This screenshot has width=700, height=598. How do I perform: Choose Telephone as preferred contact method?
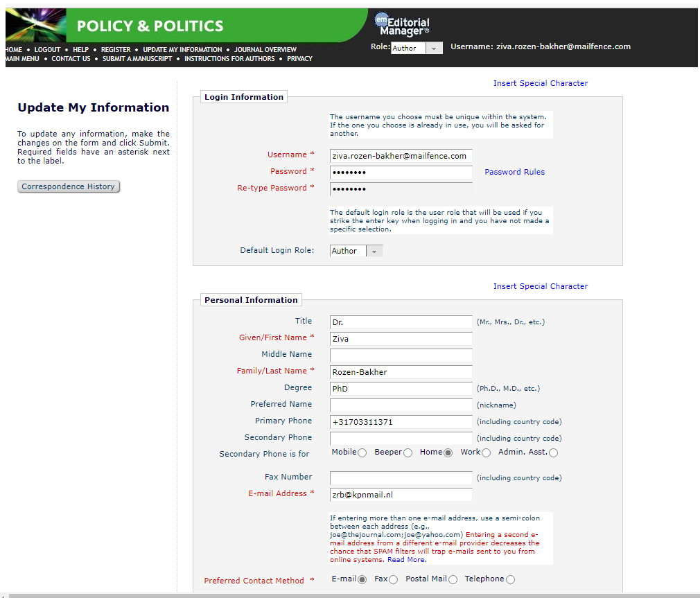(x=510, y=579)
